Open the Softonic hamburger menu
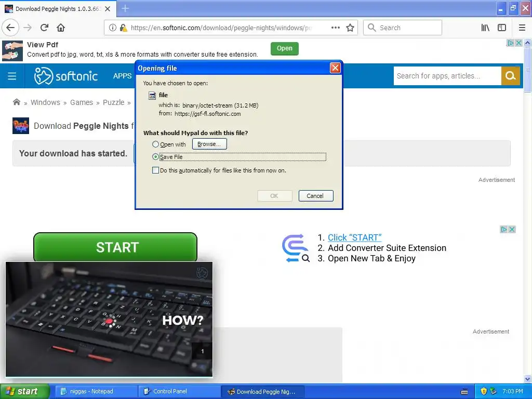This screenshot has height=399, width=532. click(x=12, y=76)
